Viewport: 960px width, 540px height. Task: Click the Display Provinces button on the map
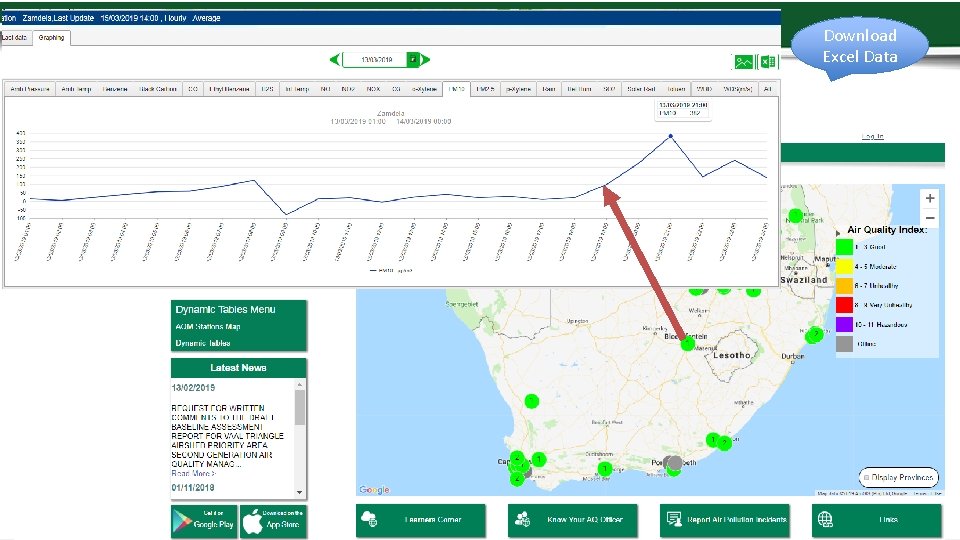(899, 477)
